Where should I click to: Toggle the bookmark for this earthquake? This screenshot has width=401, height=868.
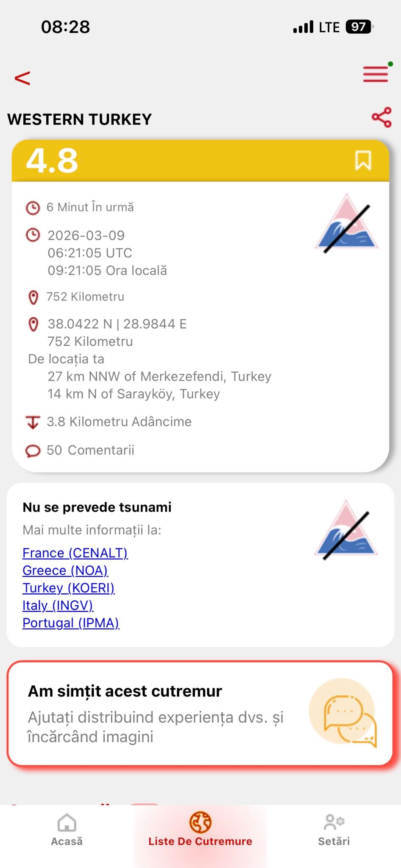tap(363, 161)
